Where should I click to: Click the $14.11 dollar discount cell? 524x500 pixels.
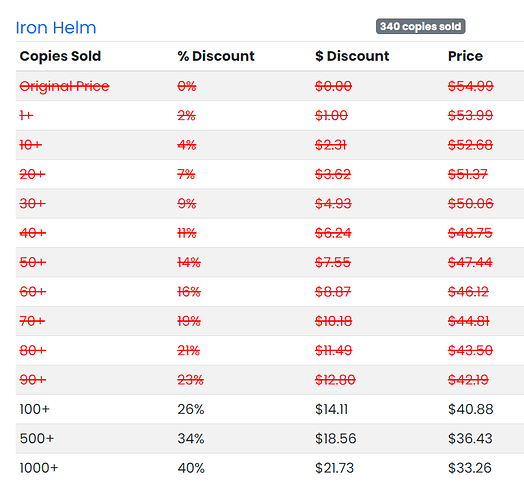[x=332, y=409]
